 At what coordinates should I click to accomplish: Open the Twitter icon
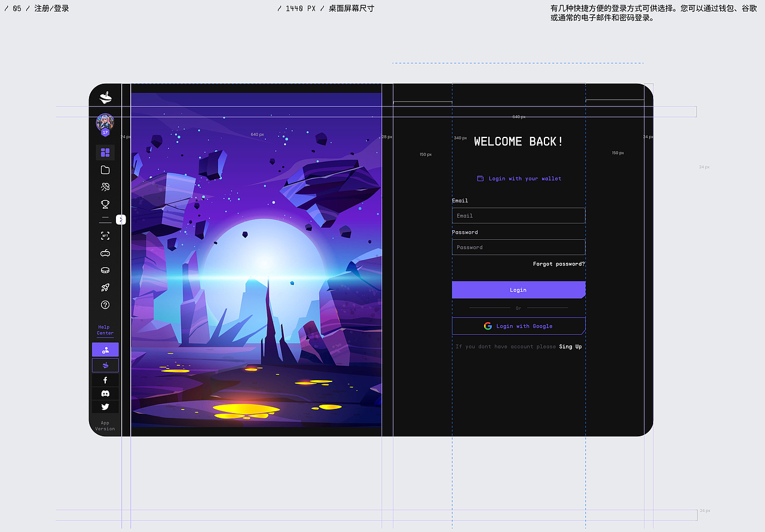[105, 406]
